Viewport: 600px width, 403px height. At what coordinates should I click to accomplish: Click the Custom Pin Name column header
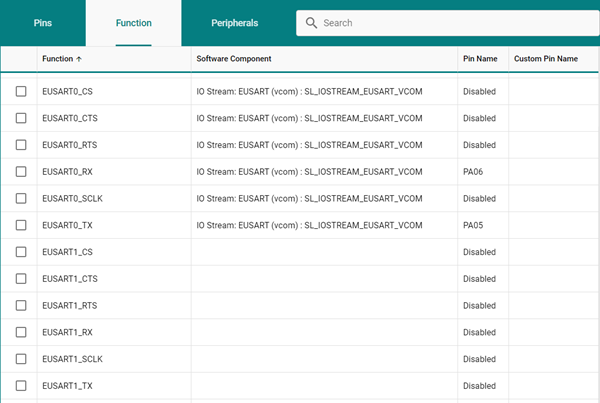tap(546, 59)
